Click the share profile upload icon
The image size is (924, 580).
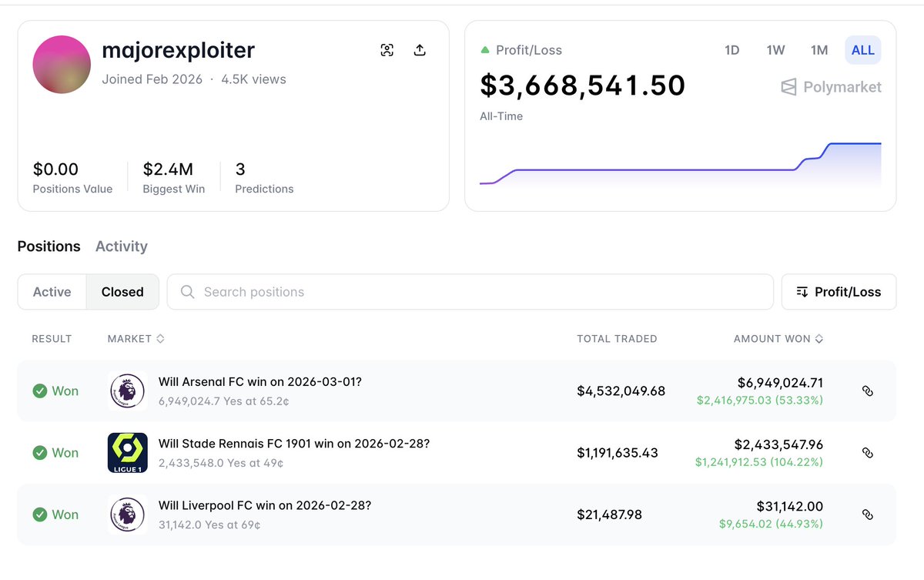(420, 49)
